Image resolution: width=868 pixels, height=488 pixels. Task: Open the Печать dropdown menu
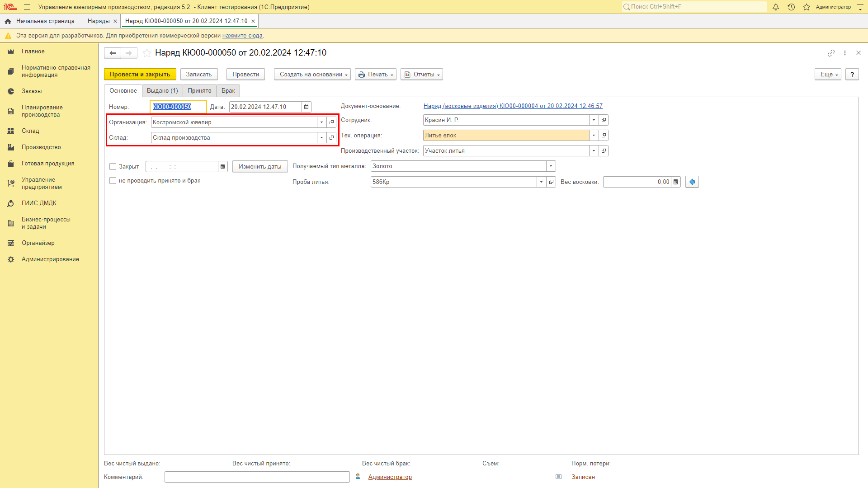(376, 75)
